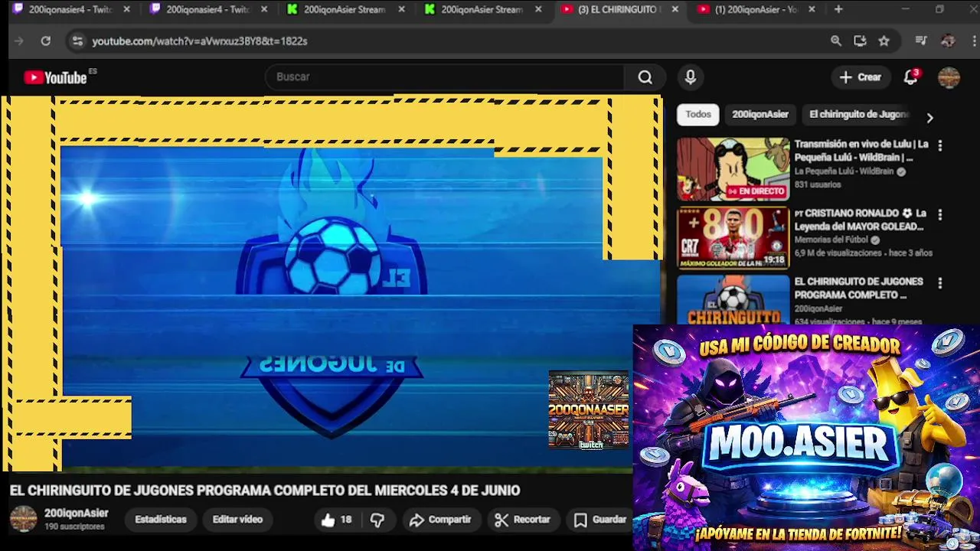Click the Recortar clip button
The width and height of the screenshot is (980, 551).
[x=523, y=520]
